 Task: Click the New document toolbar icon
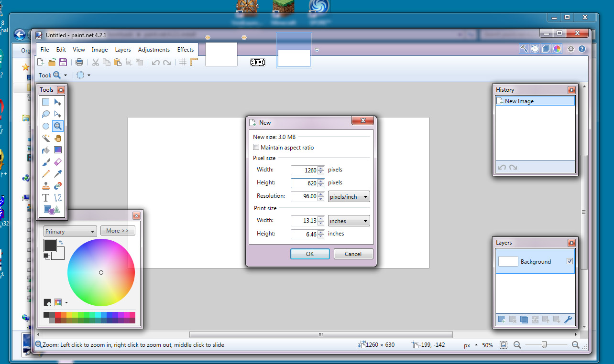click(41, 62)
